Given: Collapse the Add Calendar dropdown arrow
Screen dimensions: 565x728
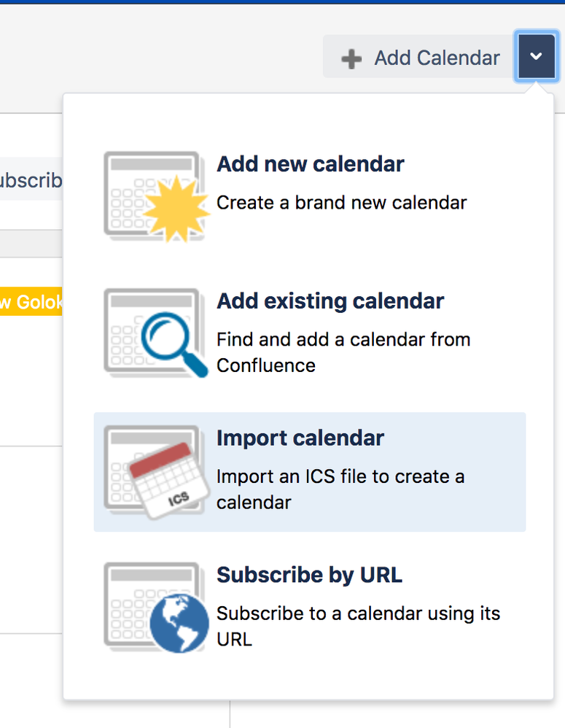Looking at the screenshot, I should (x=537, y=56).
